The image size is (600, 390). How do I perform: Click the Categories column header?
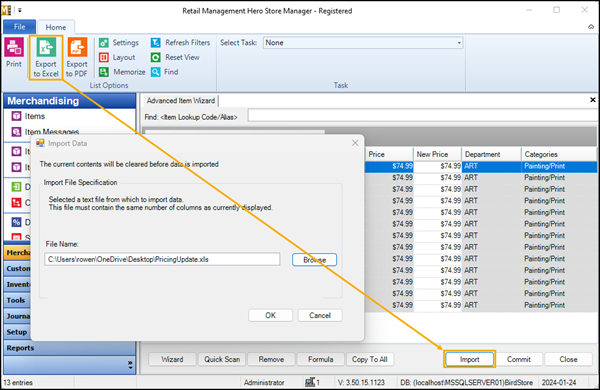(x=559, y=154)
